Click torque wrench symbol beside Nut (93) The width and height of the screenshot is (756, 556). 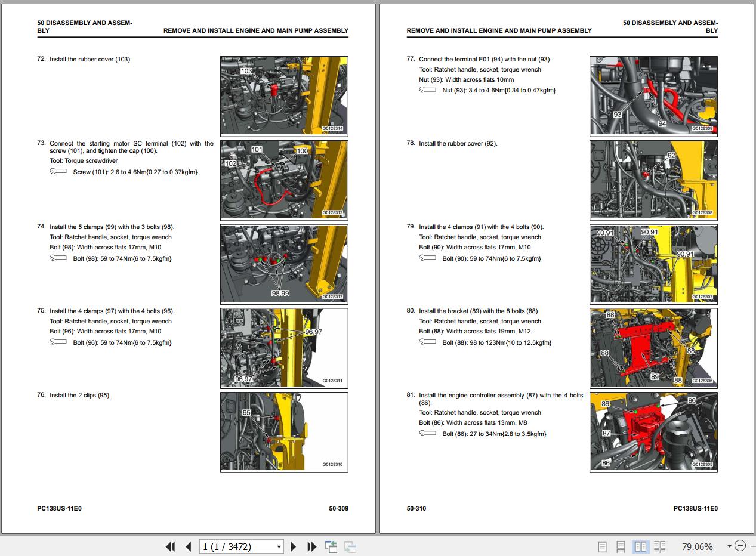point(428,90)
